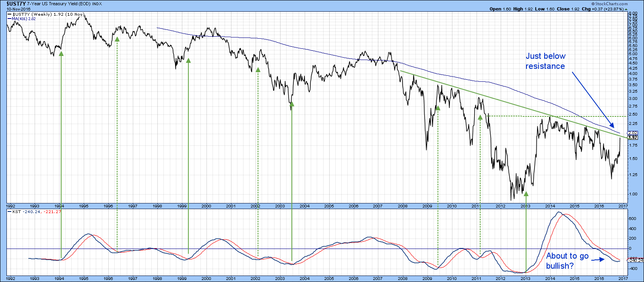
Task: Click the 1995 label on the bottom time axis
Action: 84,278
